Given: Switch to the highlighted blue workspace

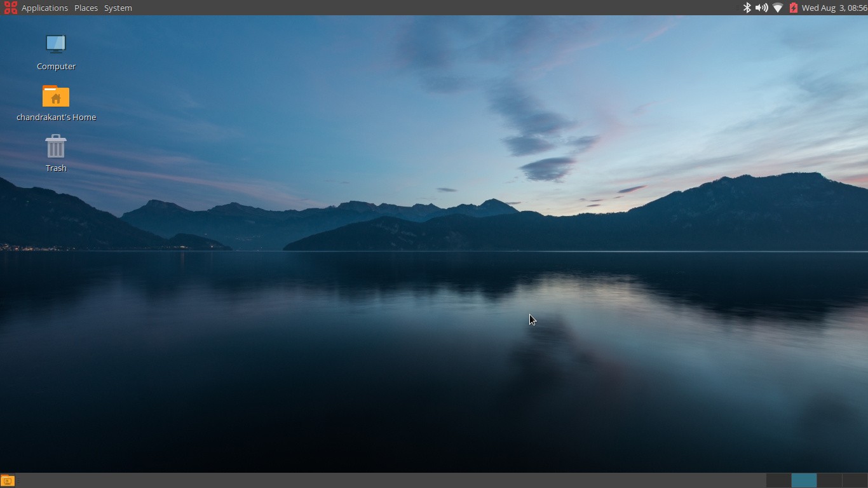Looking at the screenshot, I should click(x=804, y=480).
